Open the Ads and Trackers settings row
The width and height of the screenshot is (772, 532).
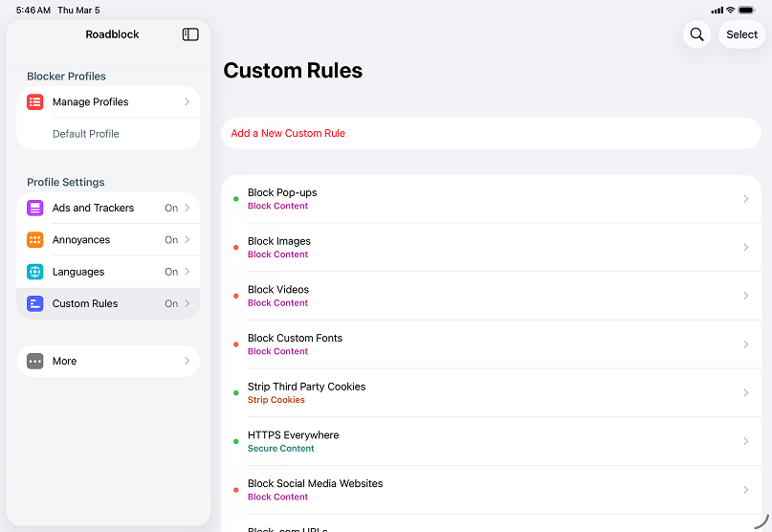(108, 208)
